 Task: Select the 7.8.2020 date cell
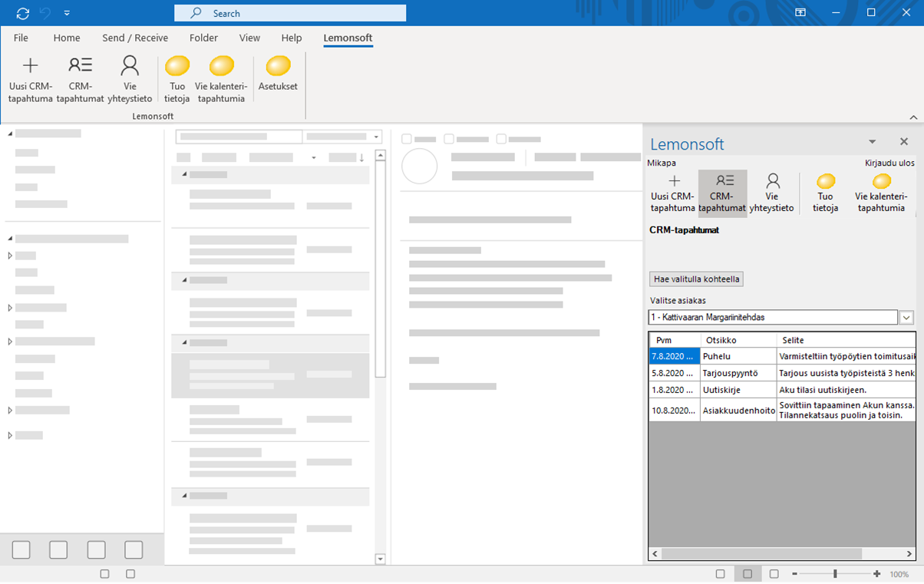click(675, 356)
